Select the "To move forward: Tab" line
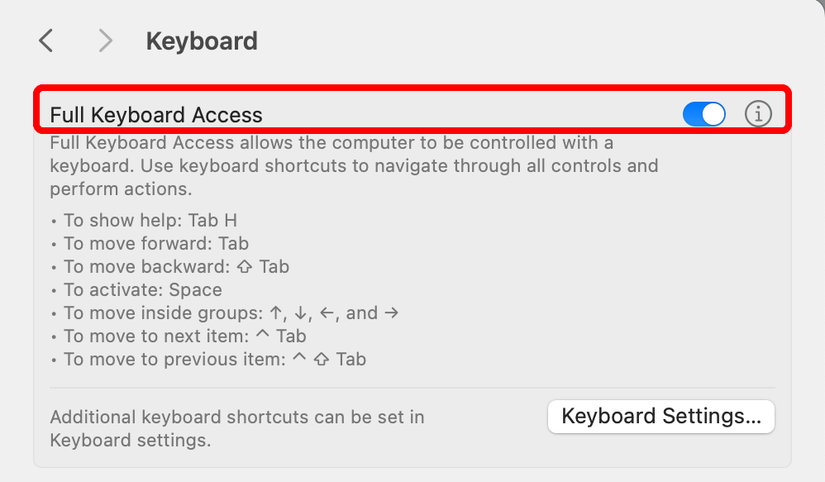The height and width of the screenshot is (482, 825). point(156,243)
